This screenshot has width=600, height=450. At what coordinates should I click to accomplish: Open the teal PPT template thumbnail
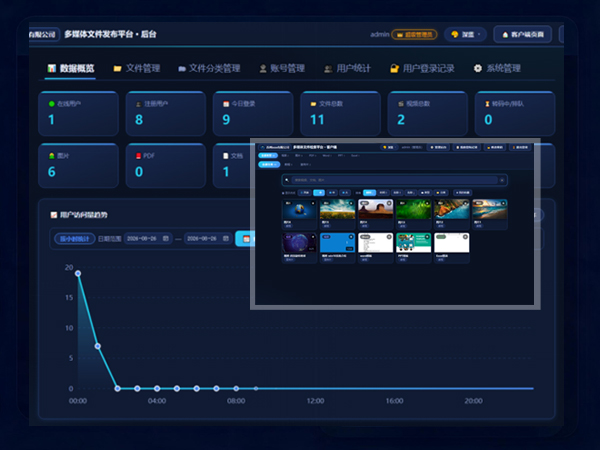click(414, 243)
